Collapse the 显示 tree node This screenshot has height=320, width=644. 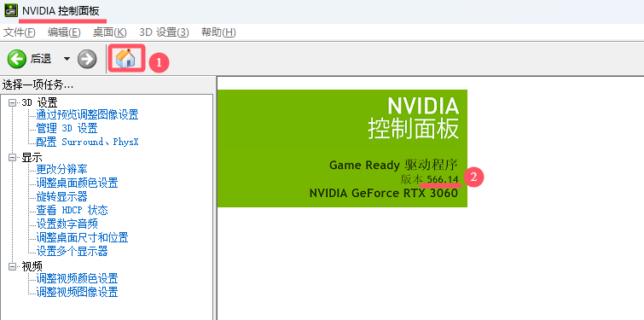point(13,157)
